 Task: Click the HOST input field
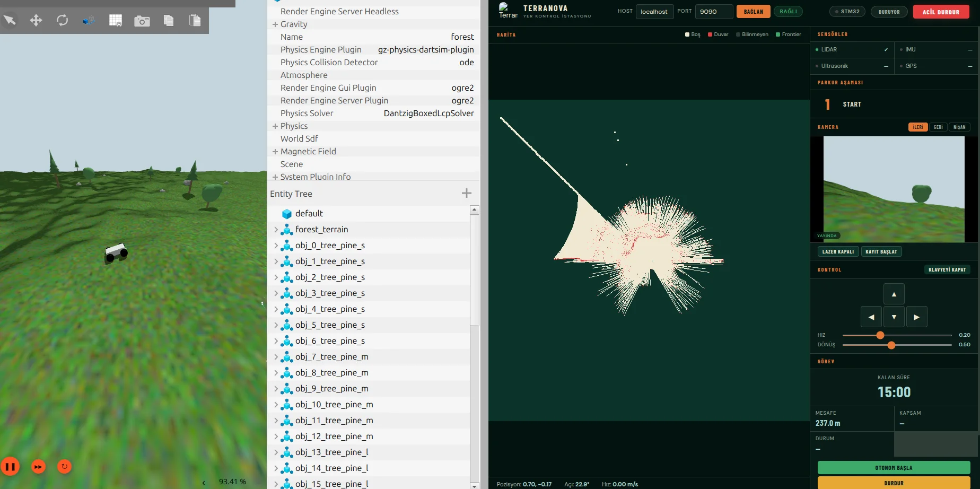(654, 12)
